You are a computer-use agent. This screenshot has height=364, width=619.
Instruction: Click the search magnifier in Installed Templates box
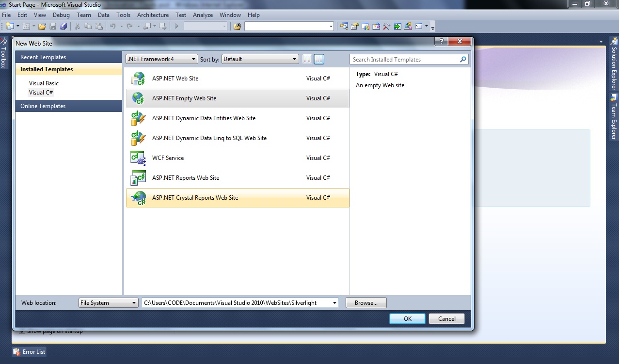[463, 60]
